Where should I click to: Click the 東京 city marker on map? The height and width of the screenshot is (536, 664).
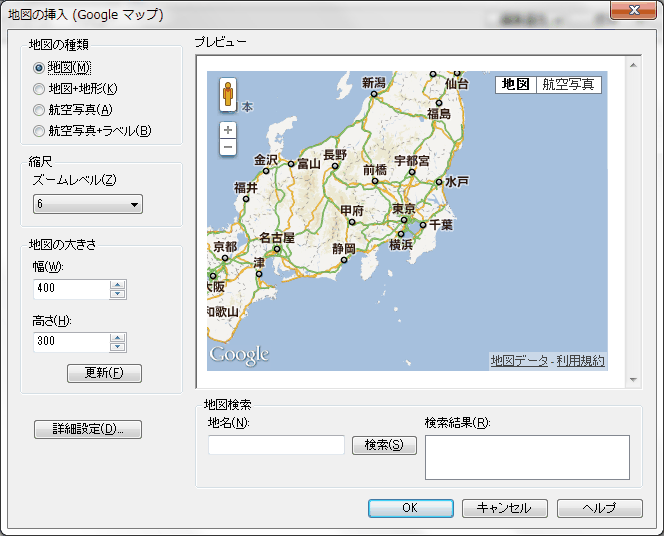[404, 220]
